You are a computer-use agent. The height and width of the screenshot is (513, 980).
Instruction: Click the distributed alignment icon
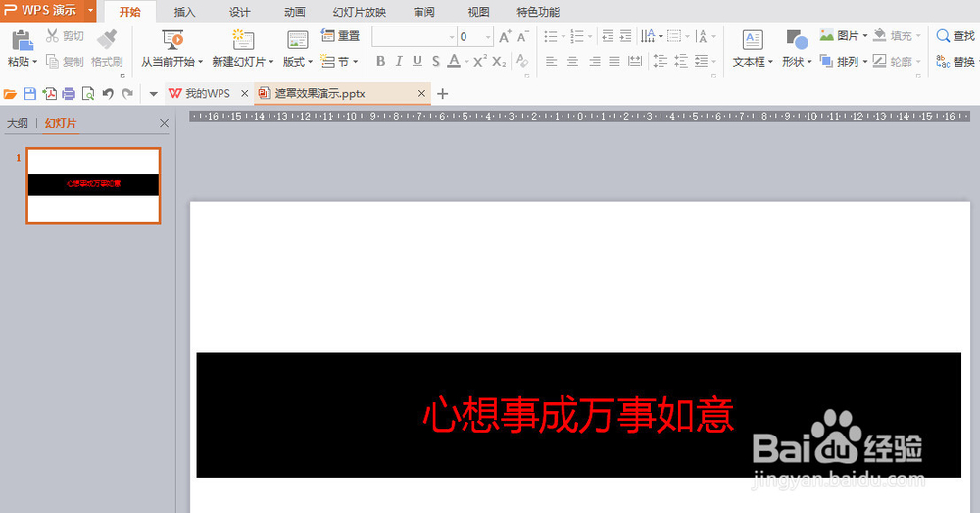635,62
